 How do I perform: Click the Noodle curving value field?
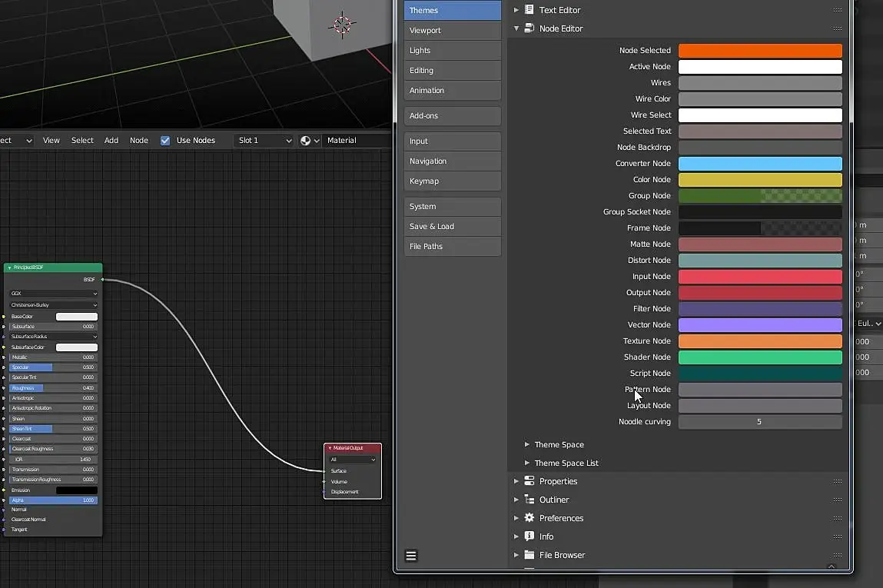point(759,422)
